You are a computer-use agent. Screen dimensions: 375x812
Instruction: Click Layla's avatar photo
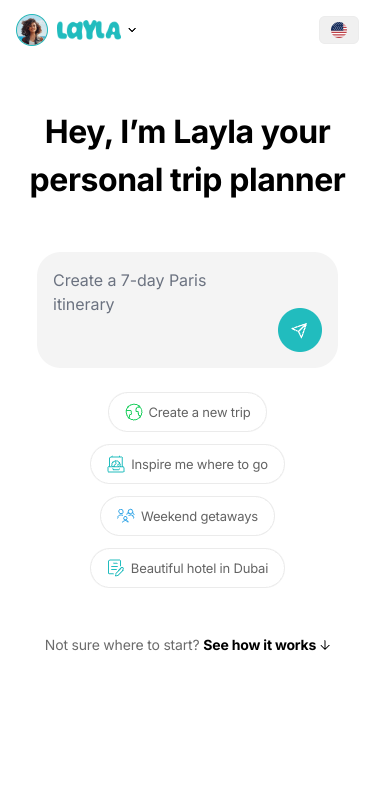32,30
